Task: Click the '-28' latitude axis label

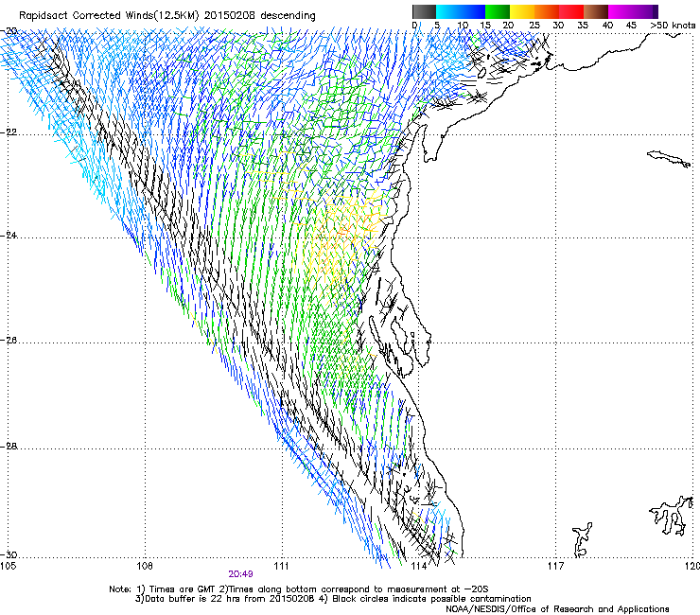Action: (x=9, y=447)
